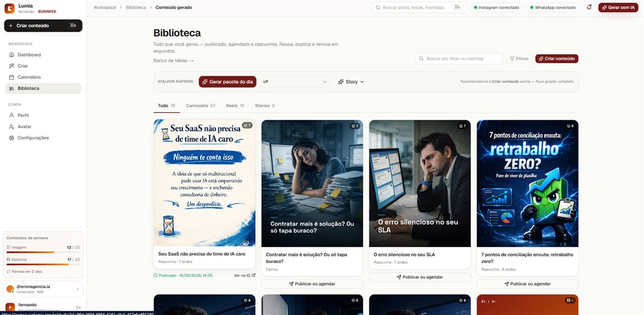The image size is (644, 315).
Task: Click the search magnifier icon in top bar
Action: 378,8
